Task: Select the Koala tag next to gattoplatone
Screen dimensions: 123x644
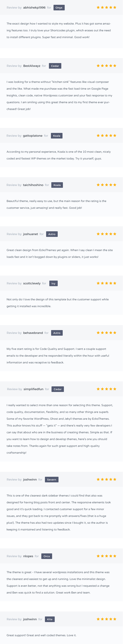Action: point(57,136)
